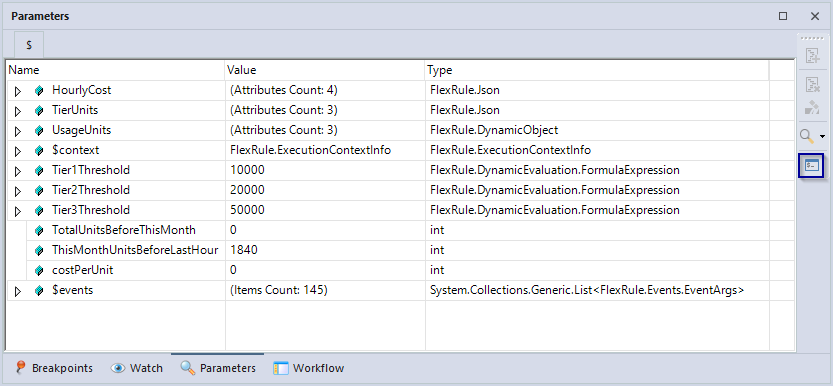The width and height of the screenshot is (833, 386).
Task: Click the ThisMonthUnitsBeforeLastHour cube icon
Action: (x=39, y=251)
